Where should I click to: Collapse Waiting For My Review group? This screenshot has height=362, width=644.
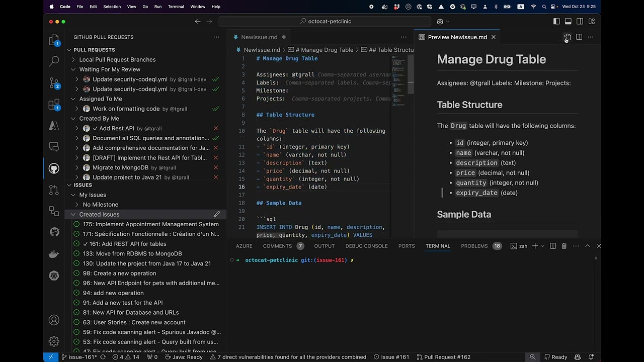[73, 69]
